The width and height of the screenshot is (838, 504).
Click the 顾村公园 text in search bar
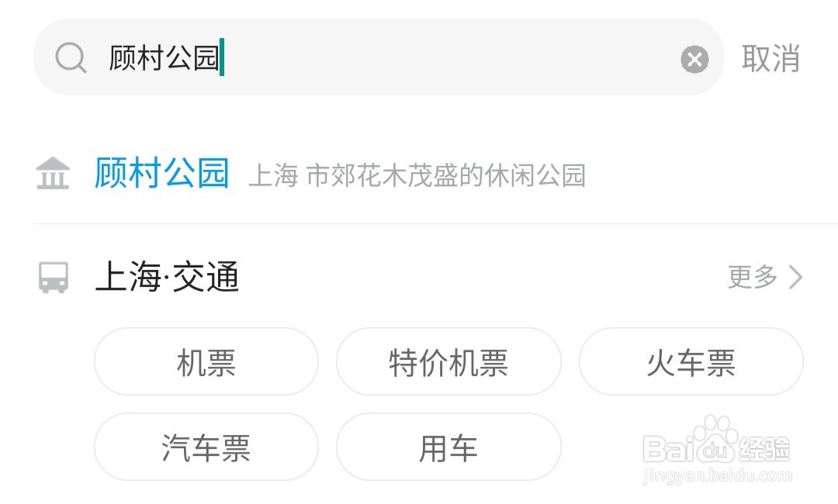162,58
